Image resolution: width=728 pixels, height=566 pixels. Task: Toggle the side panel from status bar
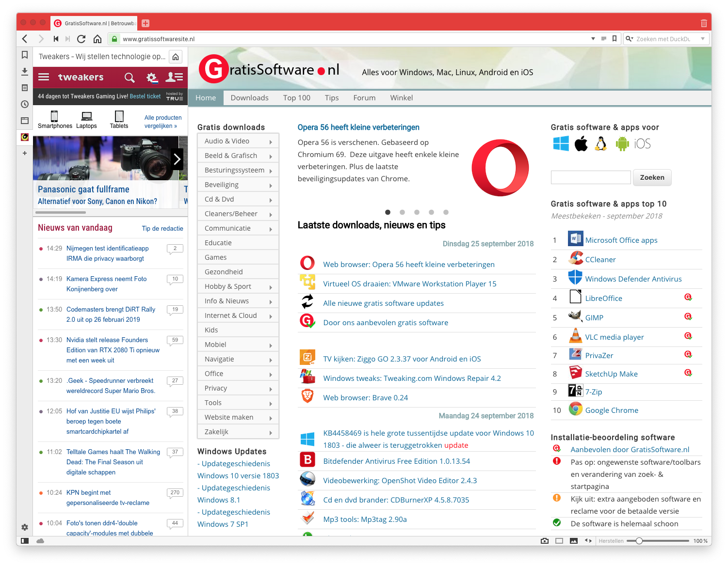click(25, 541)
